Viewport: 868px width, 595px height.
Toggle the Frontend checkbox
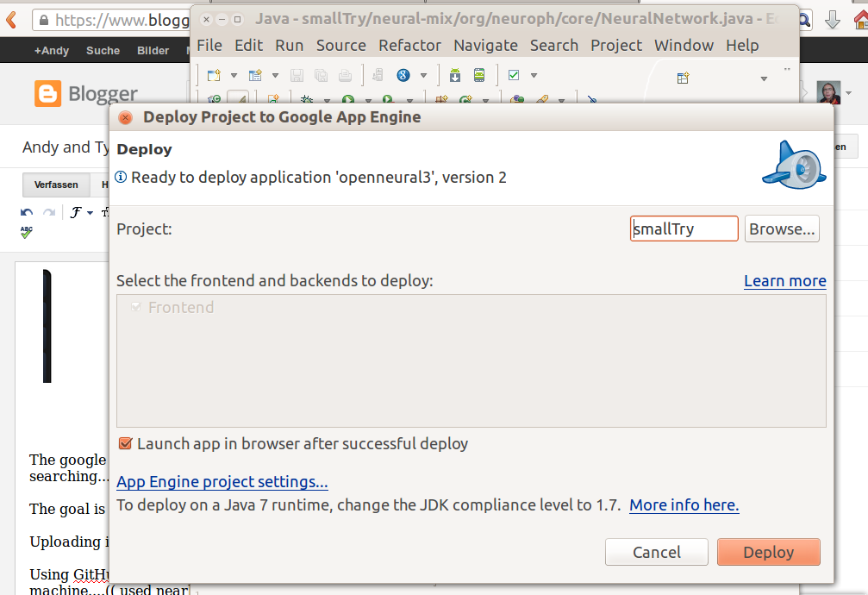pyautogui.click(x=136, y=307)
